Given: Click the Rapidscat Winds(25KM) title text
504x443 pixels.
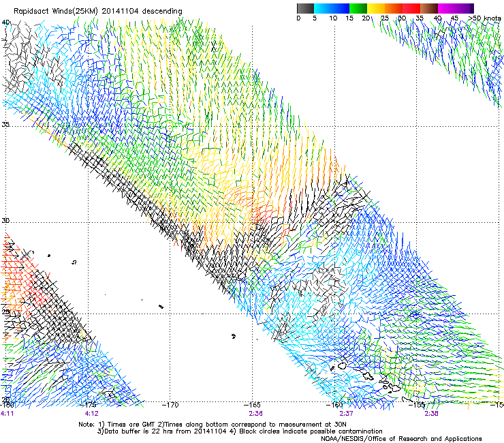Looking at the screenshot, I should pos(97,12).
